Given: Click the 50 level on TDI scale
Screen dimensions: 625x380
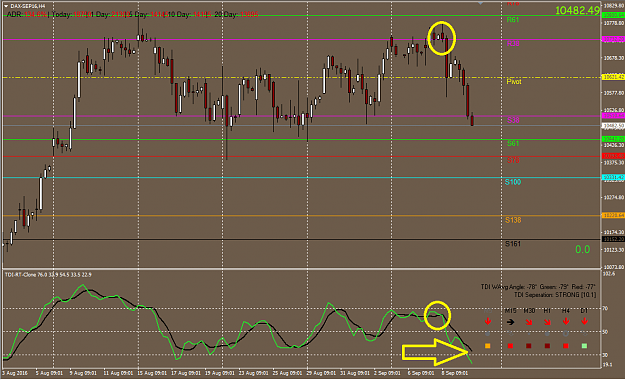Looking at the screenshot, I should (x=605, y=332).
